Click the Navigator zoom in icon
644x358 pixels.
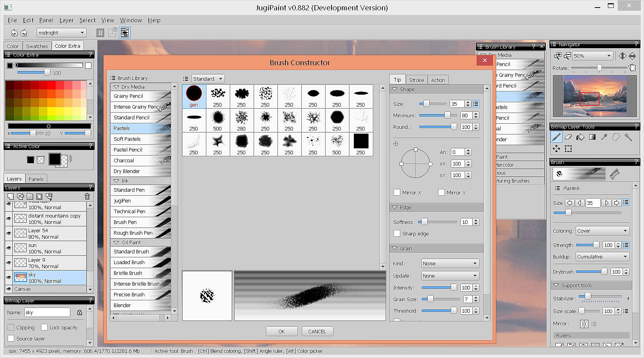pyautogui.click(x=558, y=56)
